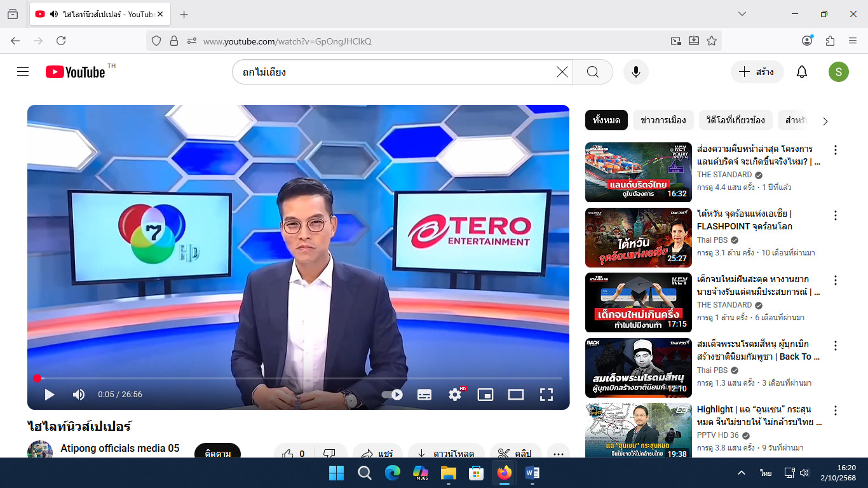Visit the PPTV HD 36 channel
The width and height of the screenshot is (868, 488).
718,435
